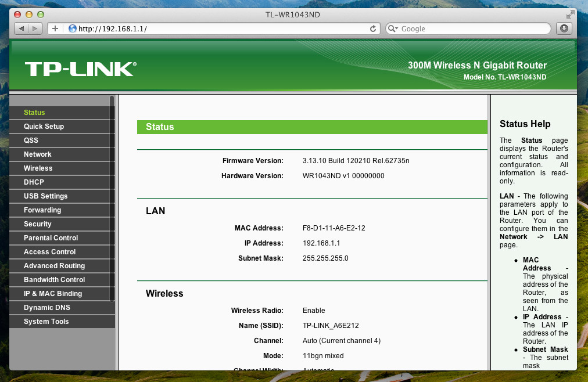Open System Tools

[62, 321]
